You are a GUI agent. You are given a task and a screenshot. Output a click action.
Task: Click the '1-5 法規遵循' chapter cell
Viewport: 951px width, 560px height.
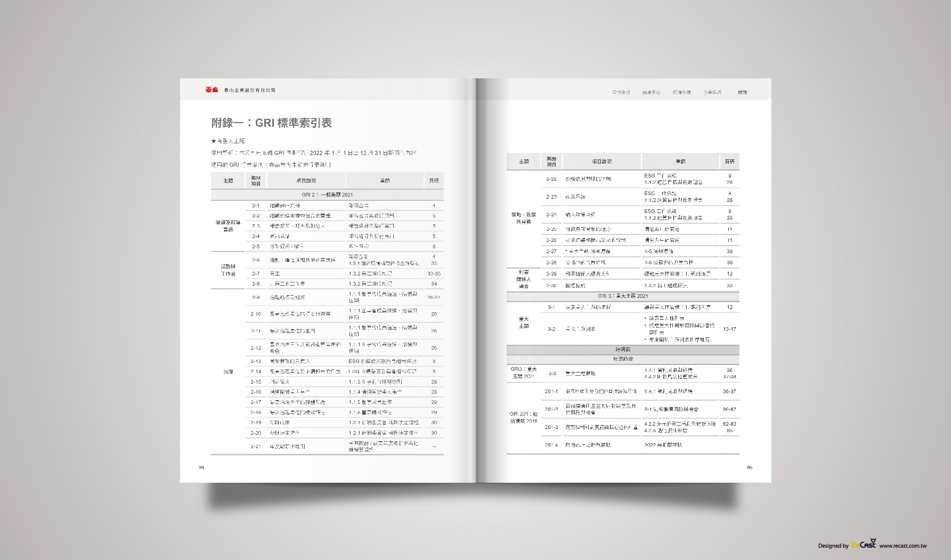coord(659,251)
